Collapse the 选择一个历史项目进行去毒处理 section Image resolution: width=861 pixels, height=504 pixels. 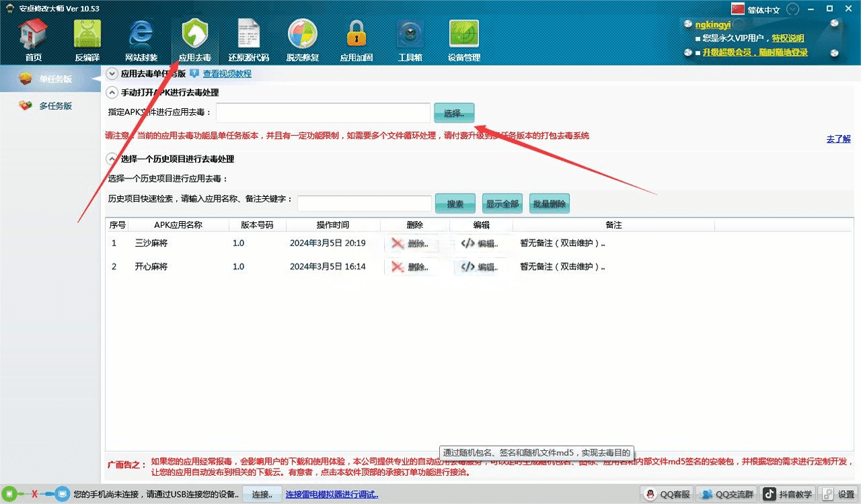click(112, 159)
